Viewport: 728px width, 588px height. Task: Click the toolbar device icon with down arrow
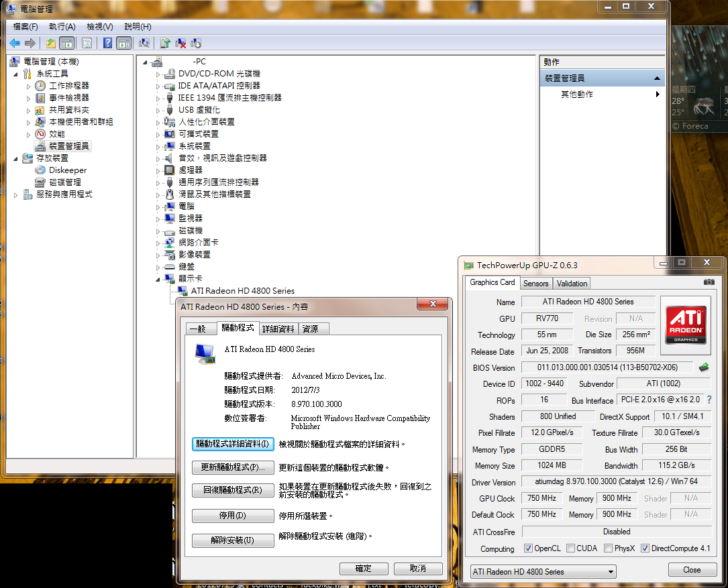point(196,43)
